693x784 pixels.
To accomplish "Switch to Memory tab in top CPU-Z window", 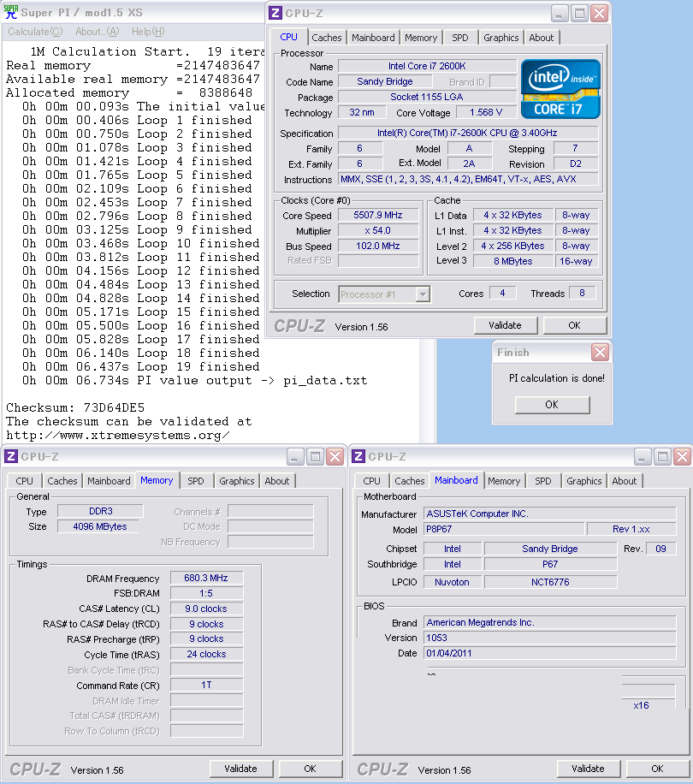I will point(421,38).
